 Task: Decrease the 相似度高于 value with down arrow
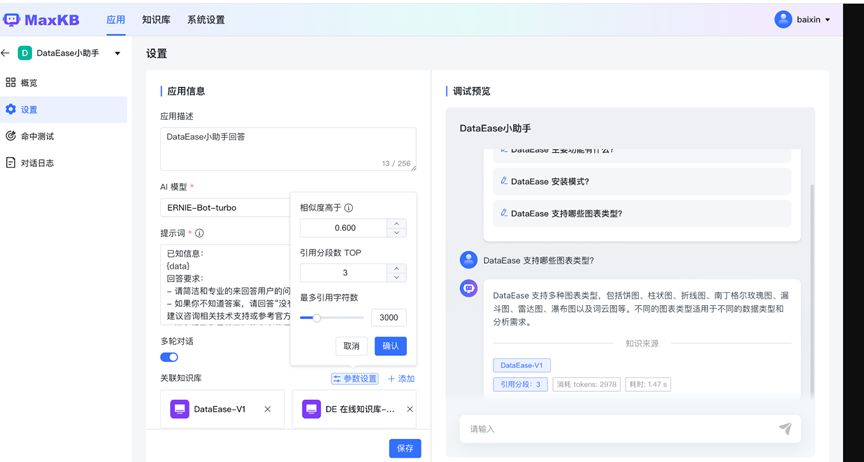397,233
